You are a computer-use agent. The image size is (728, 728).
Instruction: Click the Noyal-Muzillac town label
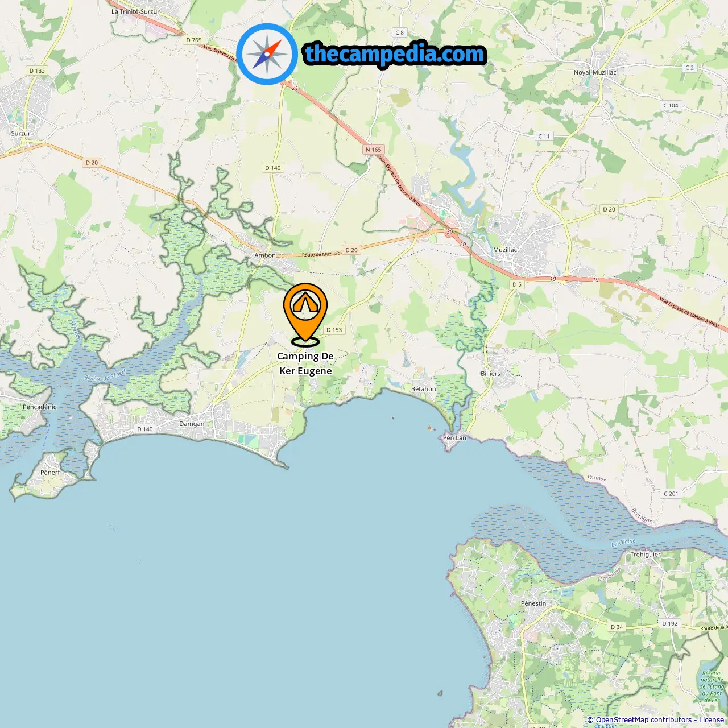point(595,72)
